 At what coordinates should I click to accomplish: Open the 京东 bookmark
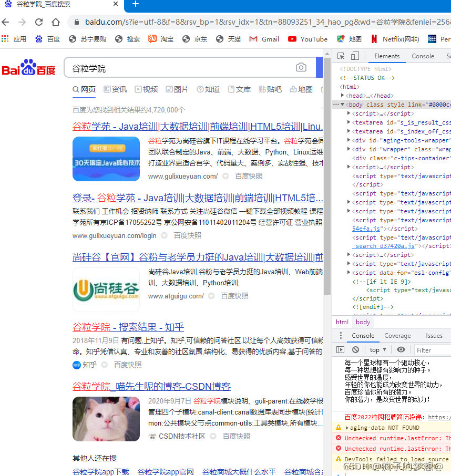[195, 39]
